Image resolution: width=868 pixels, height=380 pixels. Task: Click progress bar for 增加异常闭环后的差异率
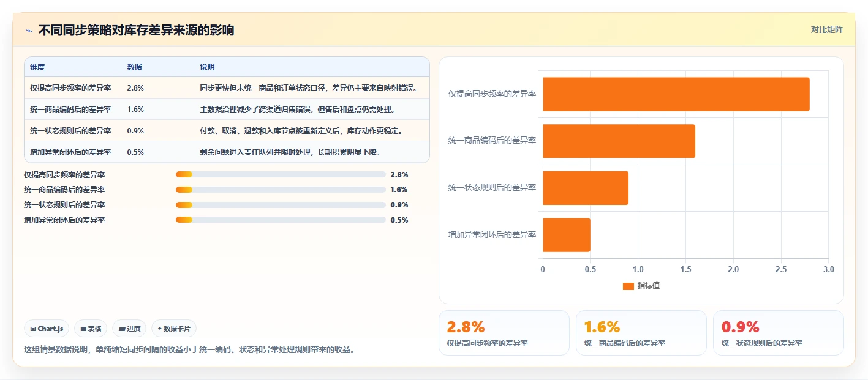[281, 220]
